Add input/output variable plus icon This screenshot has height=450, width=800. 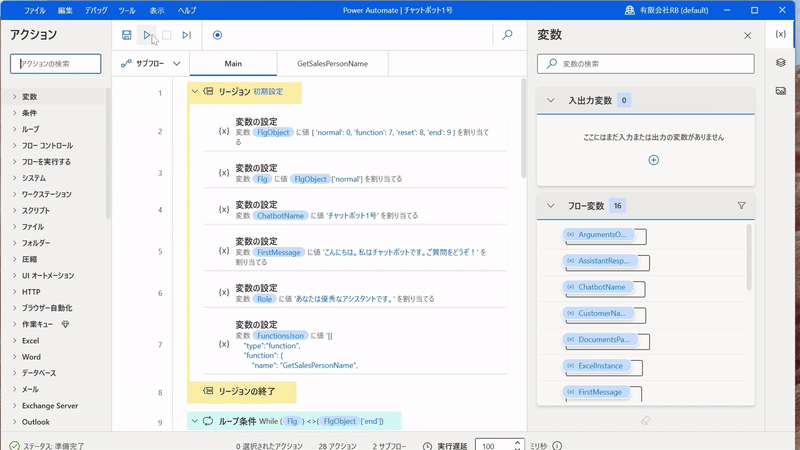653,160
